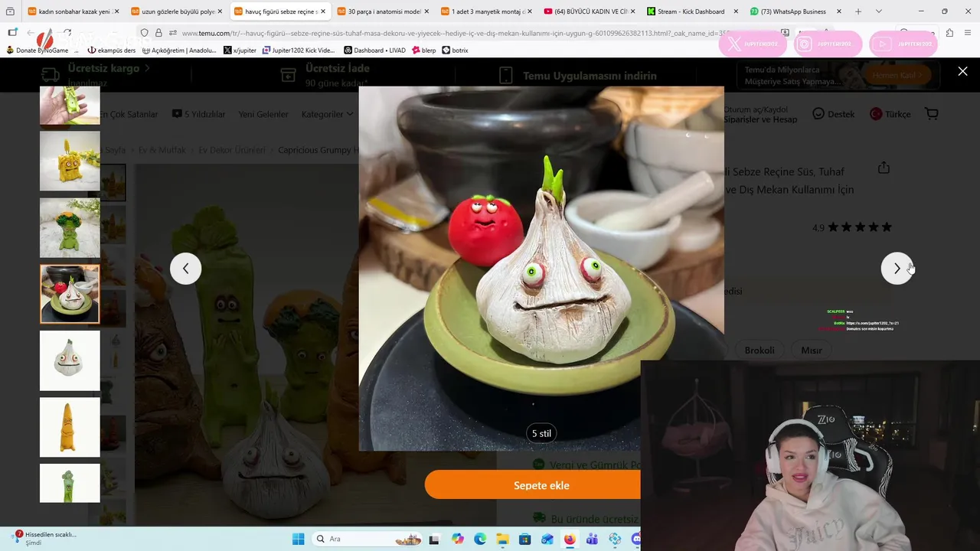
Task: Close the image lightbox with the X
Action: click(x=962, y=71)
